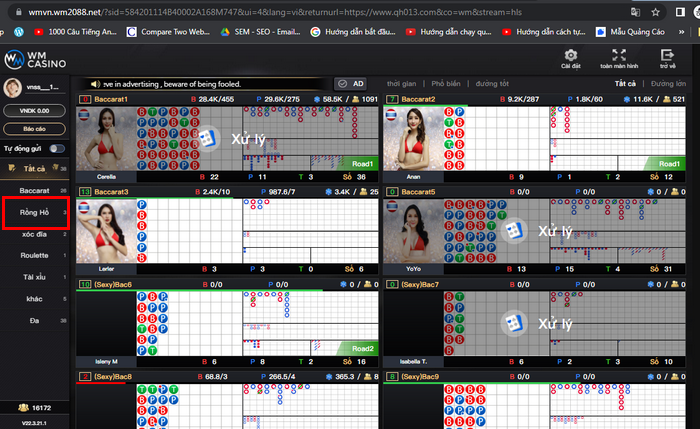The image size is (700, 429).
Task: Switch to Tất cả view tab
Action: (625, 83)
